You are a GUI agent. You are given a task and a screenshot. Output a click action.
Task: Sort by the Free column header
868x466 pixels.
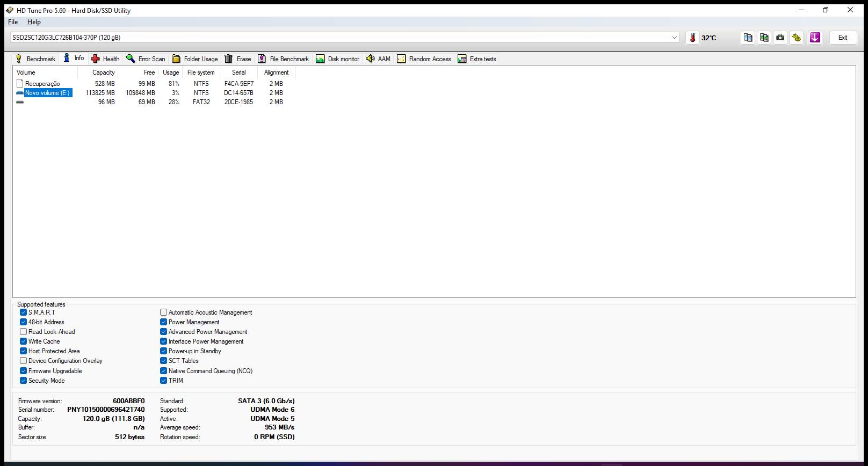tap(138, 72)
